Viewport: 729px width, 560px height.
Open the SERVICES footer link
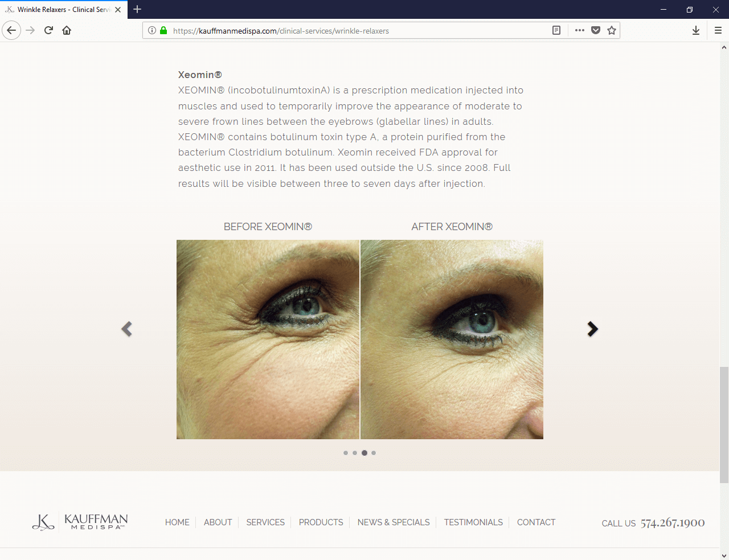tap(265, 522)
